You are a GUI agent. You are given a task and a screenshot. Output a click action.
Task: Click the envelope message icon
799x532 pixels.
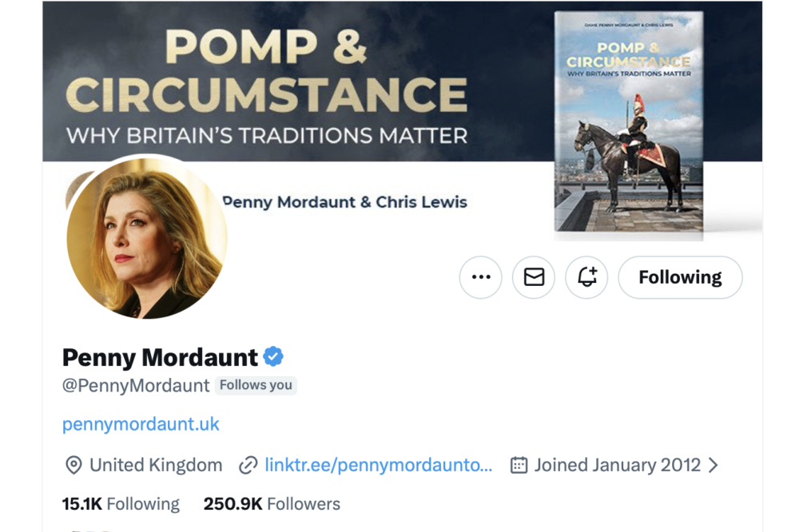[x=534, y=277]
